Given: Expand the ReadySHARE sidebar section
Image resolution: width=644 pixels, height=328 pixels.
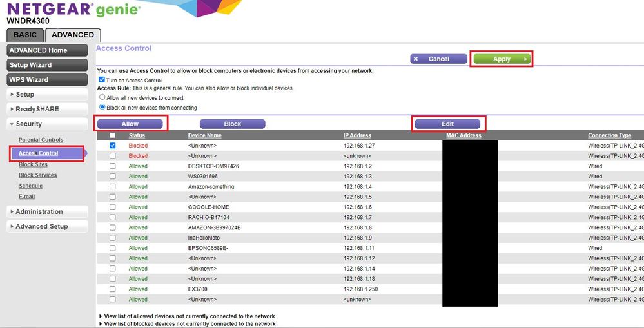Looking at the screenshot, I should (47, 109).
